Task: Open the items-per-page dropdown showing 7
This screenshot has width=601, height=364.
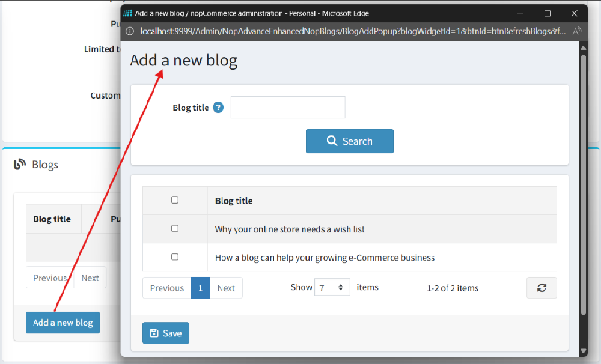Action: (x=332, y=287)
